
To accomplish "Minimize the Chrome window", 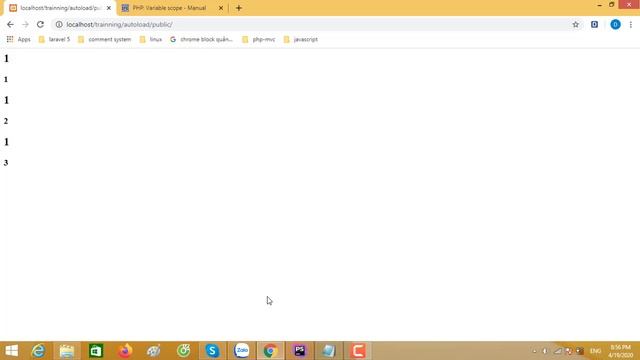I will click(x=599, y=5).
